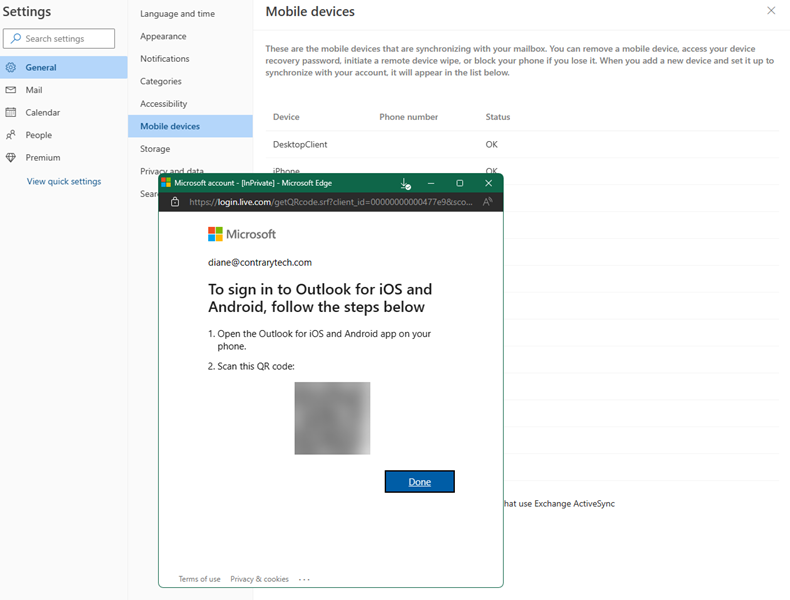Open Notifications settings
Screen dimensions: 790x600
tap(165, 59)
